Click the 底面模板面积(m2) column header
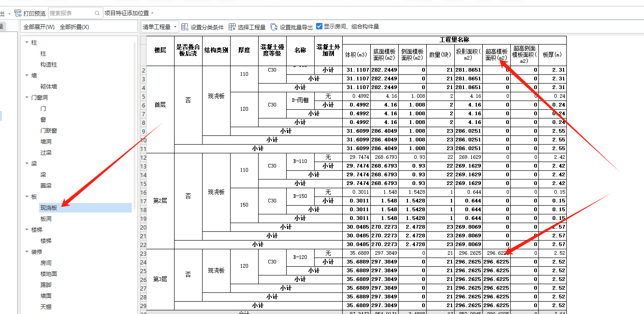The height and width of the screenshot is (314, 644). click(x=384, y=55)
